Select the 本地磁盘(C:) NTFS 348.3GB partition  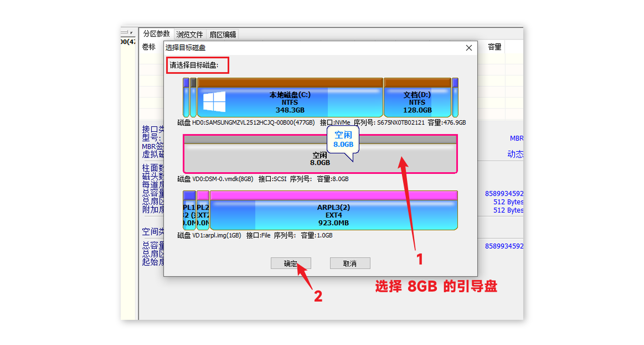(290, 98)
